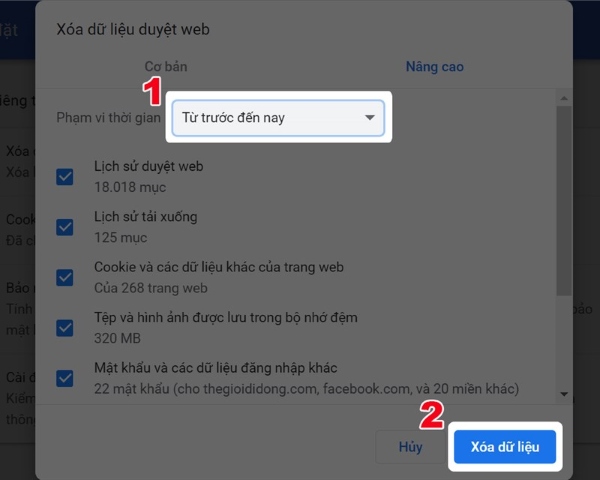This screenshot has height=480, width=600.
Task: Click the 22 mật khẩu details text
Action: click(x=307, y=387)
